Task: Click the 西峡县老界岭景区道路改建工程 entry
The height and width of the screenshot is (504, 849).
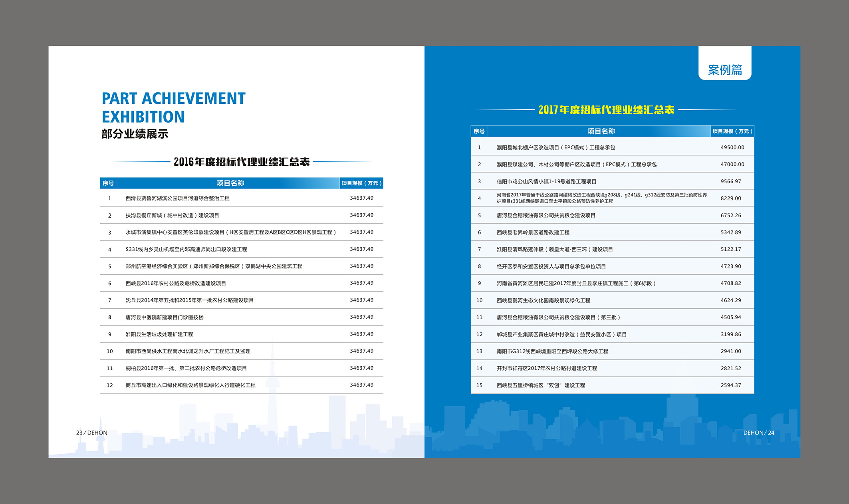Action: pyautogui.click(x=533, y=232)
